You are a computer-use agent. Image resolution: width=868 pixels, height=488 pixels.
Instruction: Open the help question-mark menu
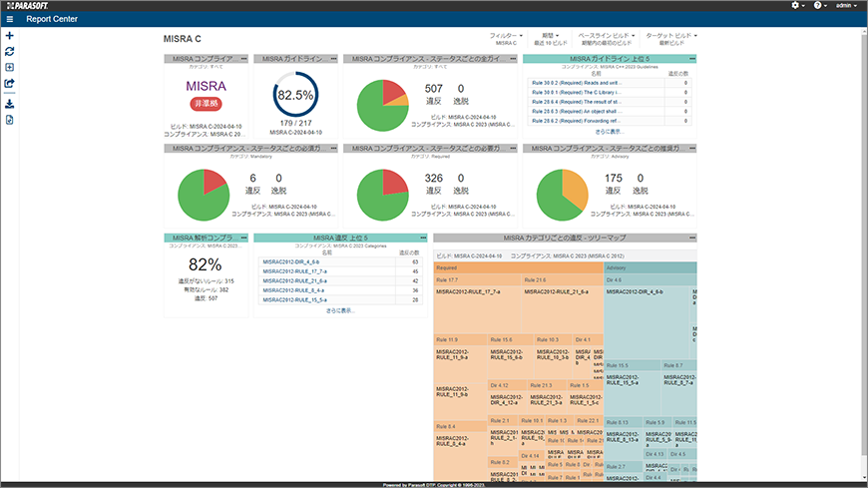pos(820,5)
